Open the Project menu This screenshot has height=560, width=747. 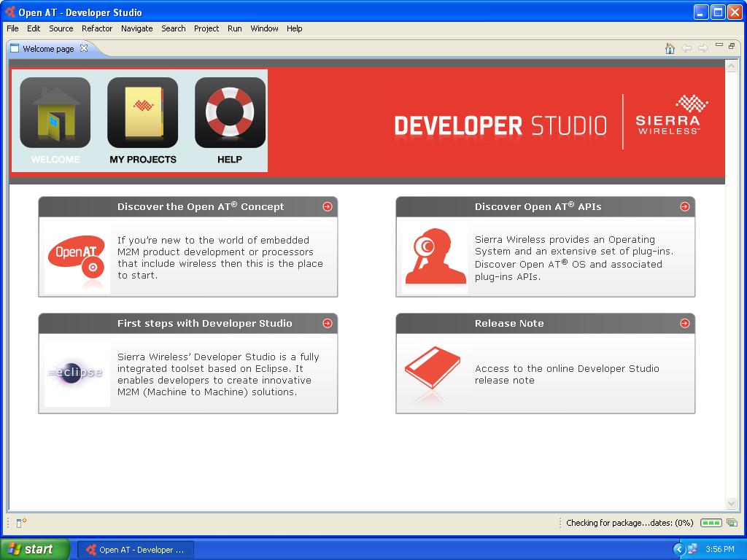206,28
